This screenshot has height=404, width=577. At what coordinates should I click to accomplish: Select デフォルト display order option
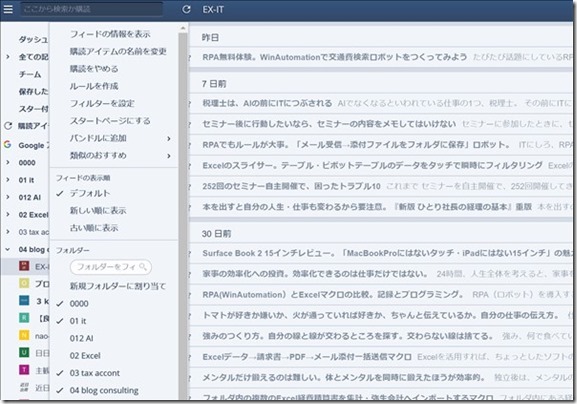tap(90, 193)
